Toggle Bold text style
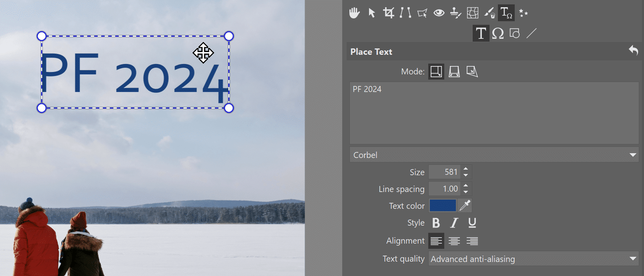The height and width of the screenshot is (276, 644). (x=436, y=223)
